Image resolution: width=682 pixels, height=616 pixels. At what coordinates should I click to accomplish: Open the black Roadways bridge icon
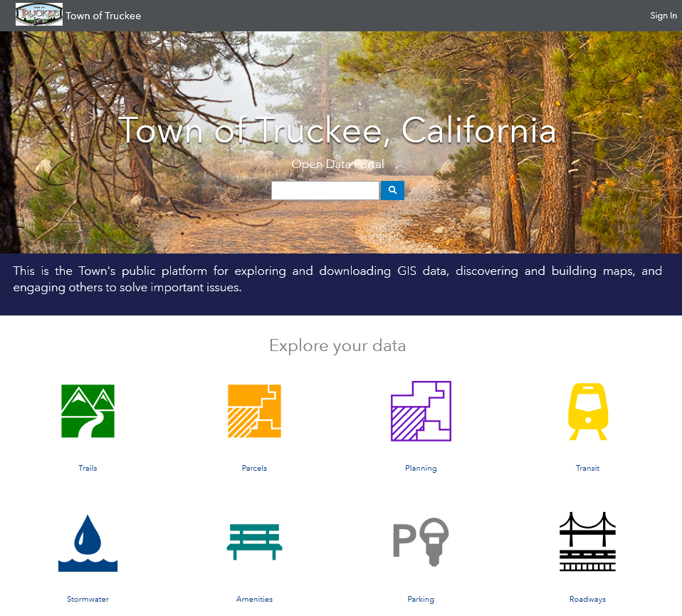(587, 542)
